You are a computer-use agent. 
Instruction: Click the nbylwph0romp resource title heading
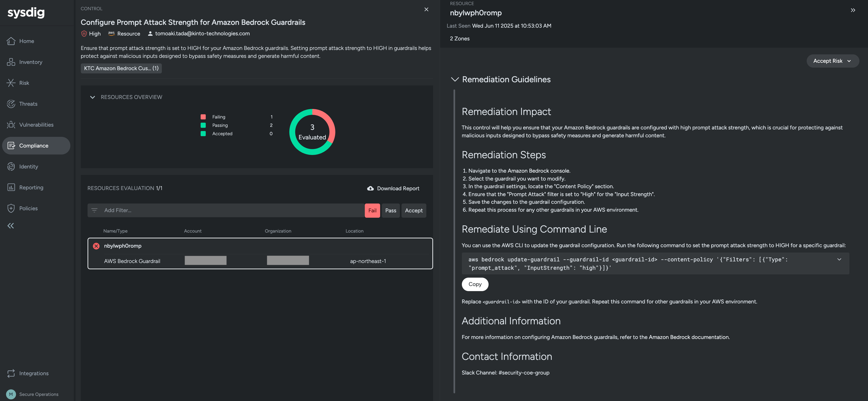[476, 13]
